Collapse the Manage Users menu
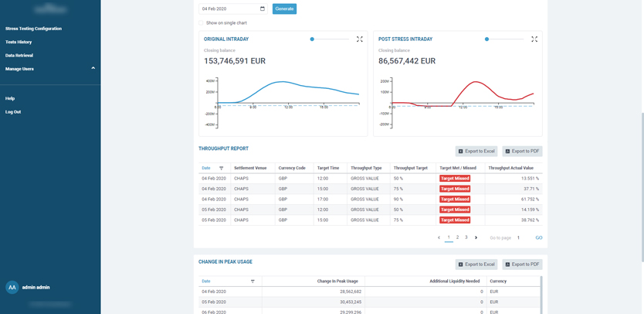The width and height of the screenshot is (644, 314). coord(93,69)
